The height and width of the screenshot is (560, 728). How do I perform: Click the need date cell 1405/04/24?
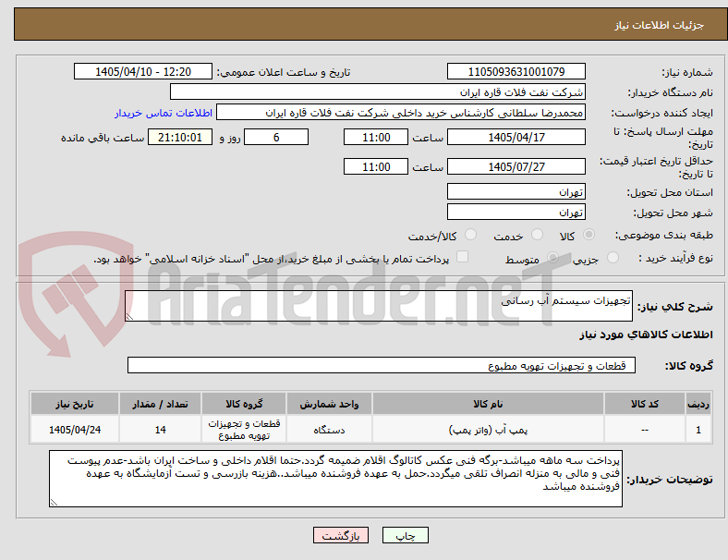[75, 430]
